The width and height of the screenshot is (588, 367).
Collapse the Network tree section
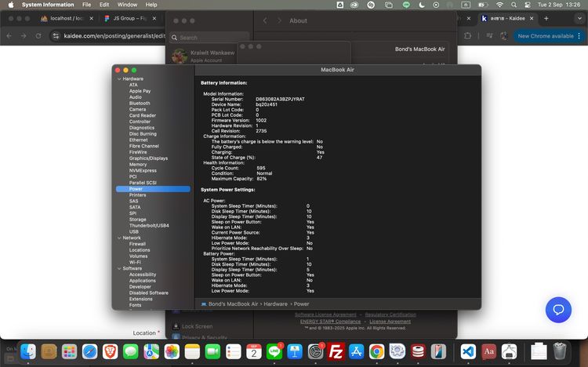(119, 238)
